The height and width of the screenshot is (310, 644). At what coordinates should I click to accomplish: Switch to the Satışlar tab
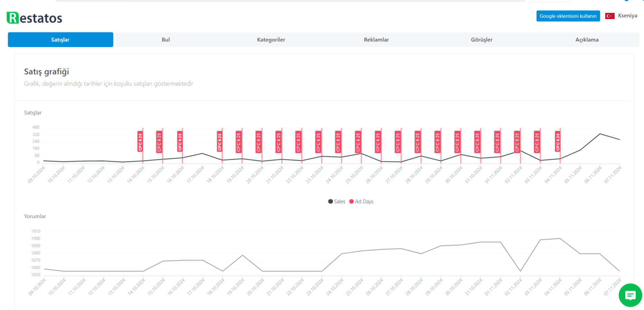[60, 40]
